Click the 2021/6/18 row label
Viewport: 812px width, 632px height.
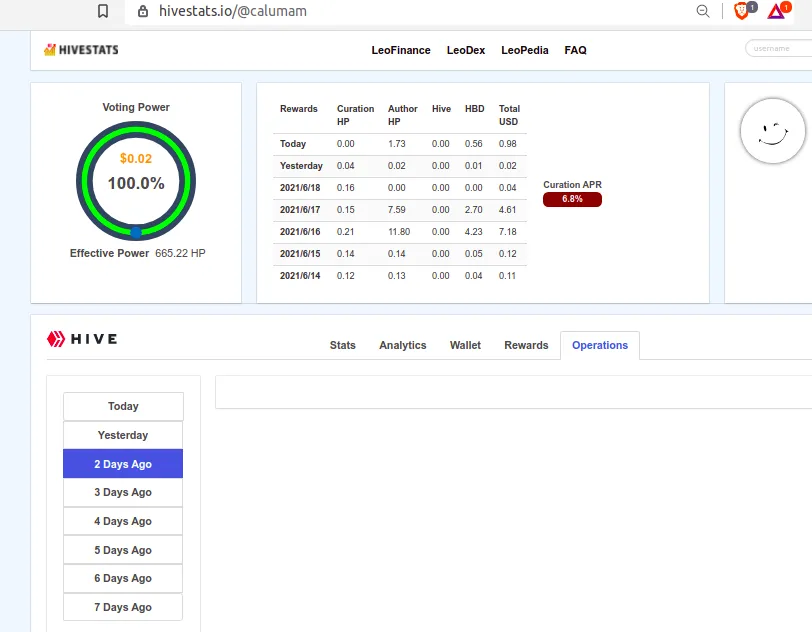pyautogui.click(x=300, y=188)
